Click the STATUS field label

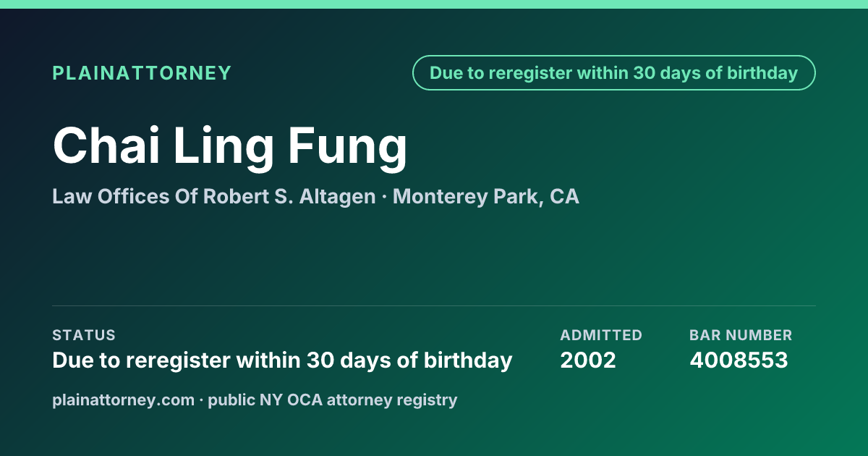(84, 335)
